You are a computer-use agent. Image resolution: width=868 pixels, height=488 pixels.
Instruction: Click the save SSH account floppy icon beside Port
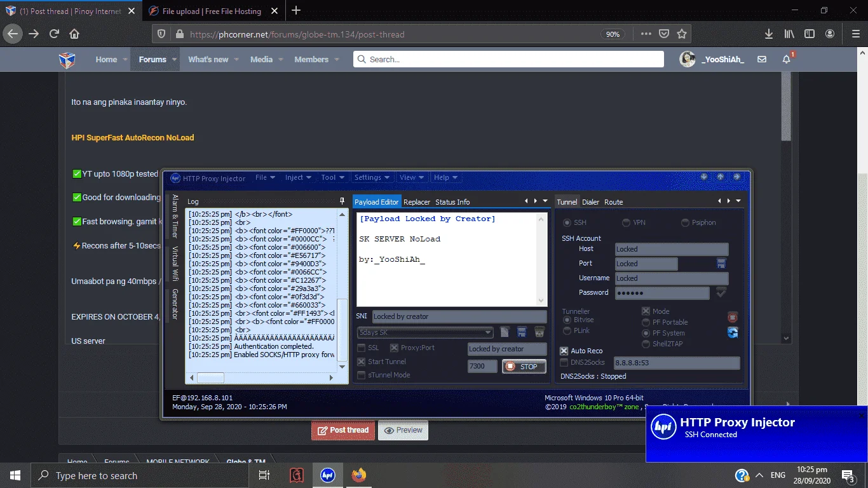[x=721, y=263]
